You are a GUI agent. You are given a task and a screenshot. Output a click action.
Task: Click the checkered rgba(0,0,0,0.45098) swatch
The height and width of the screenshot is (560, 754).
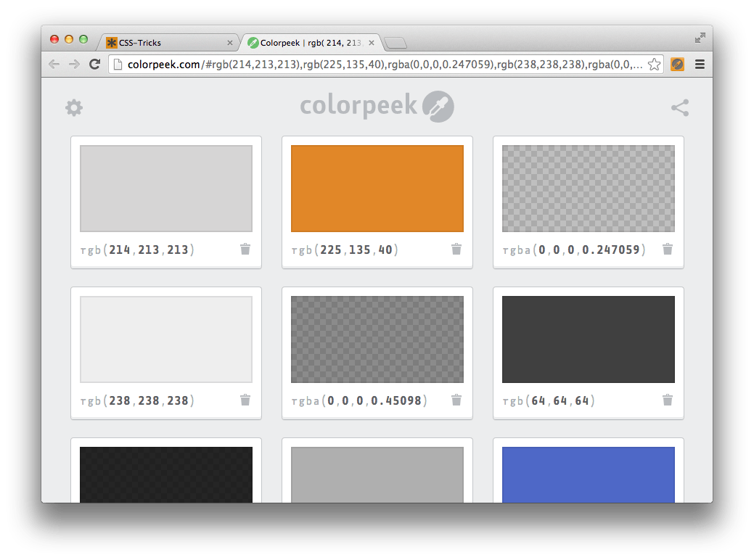(x=377, y=339)
